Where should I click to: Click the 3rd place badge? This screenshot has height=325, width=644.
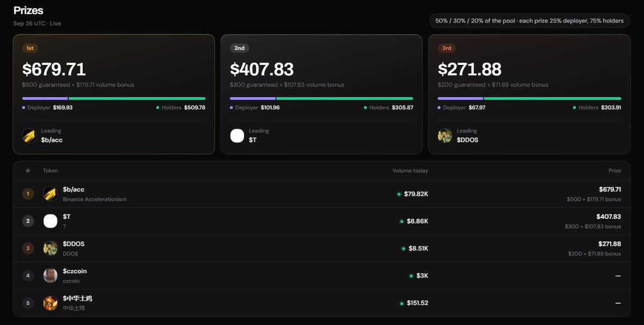(x=447, y=48)
